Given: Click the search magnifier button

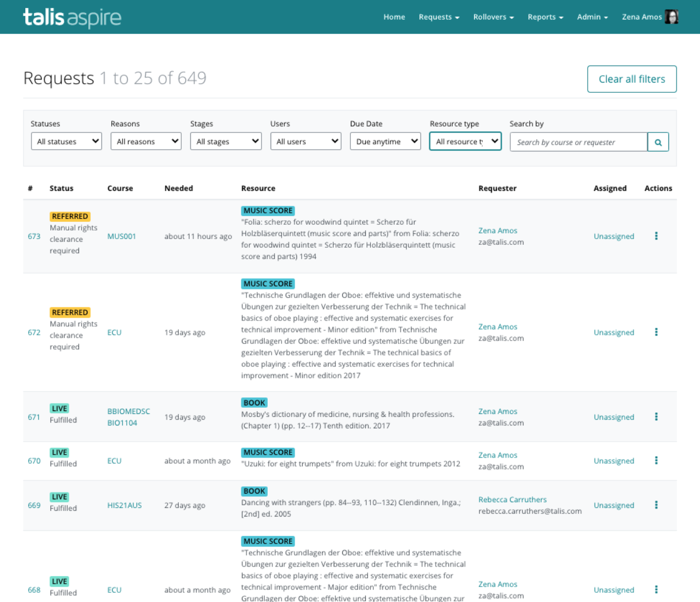Looking at the screenshot, I should tap(658, 142).
